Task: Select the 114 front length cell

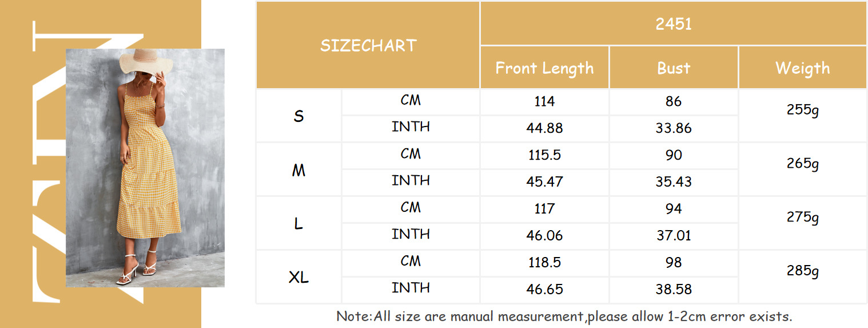Action: point(544,102)
